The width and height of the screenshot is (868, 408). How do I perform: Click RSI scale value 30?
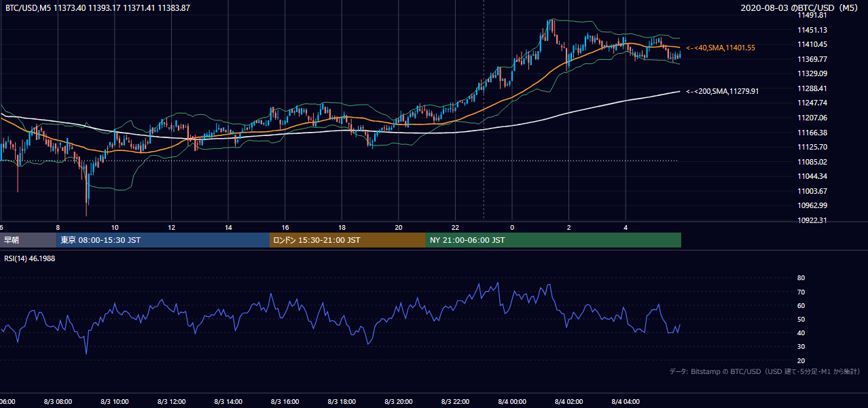(x=801, y=347)
